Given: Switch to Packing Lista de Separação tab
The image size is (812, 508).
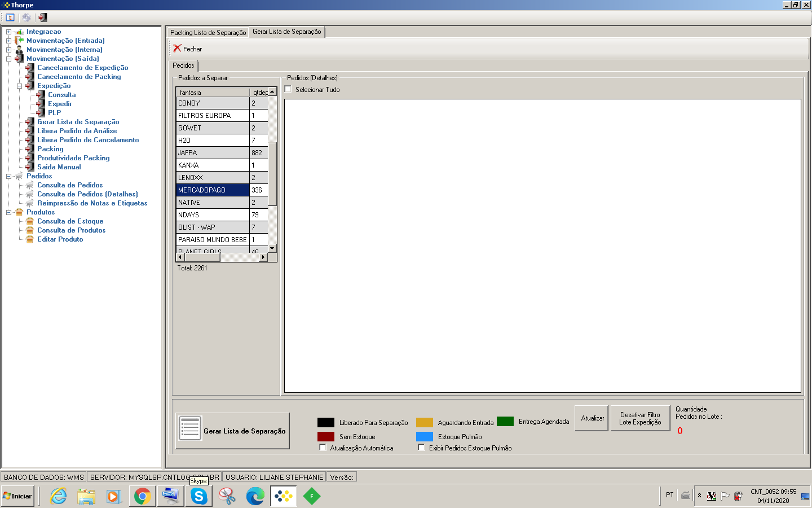Looking at the screenshot, I should [x=208, y=33].
